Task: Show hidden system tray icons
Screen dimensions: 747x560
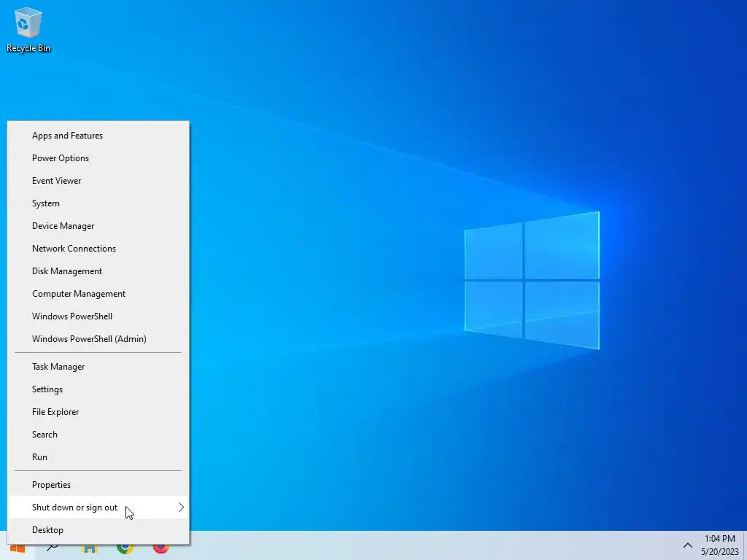Action: [687, 545]
